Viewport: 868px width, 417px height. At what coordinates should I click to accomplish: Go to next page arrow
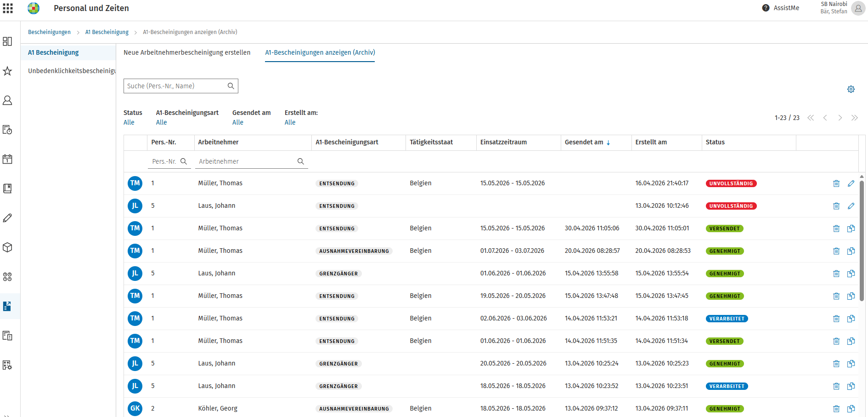(840, 118)
